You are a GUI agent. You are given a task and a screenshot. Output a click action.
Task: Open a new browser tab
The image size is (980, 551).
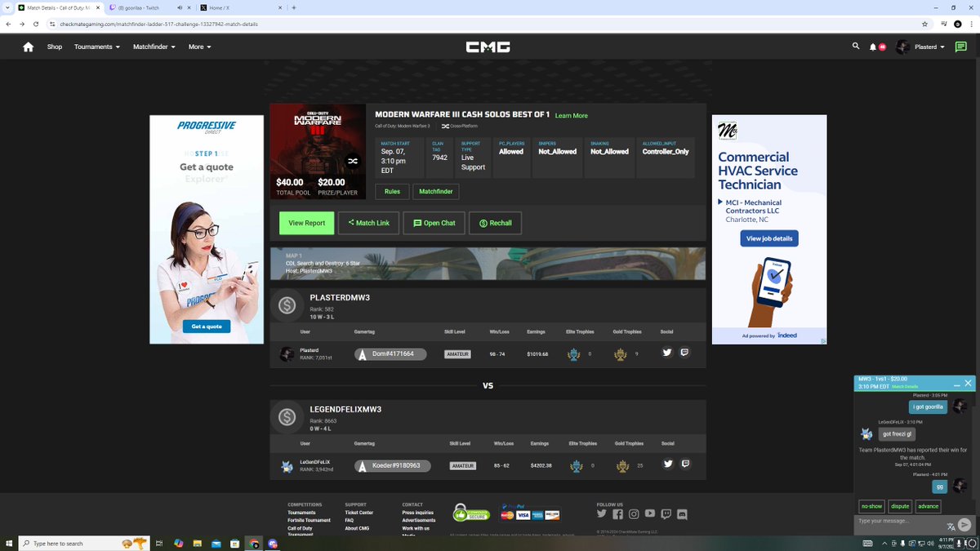tap(293, 7)
